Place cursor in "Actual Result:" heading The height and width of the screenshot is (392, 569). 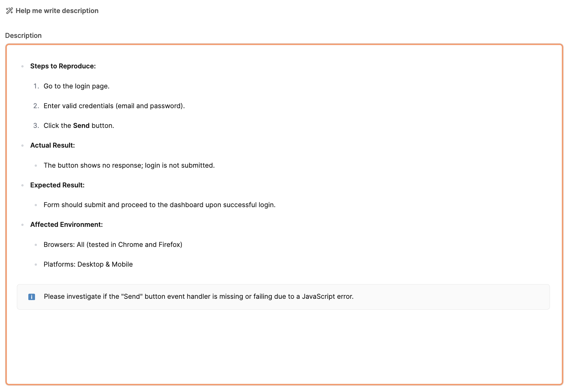(x=53, y=145)
